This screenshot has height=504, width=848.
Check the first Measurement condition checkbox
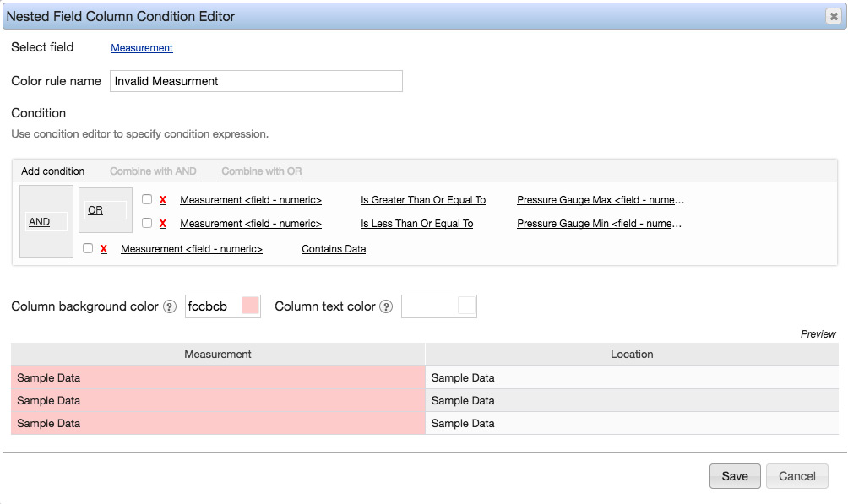[x=146, y=199]
